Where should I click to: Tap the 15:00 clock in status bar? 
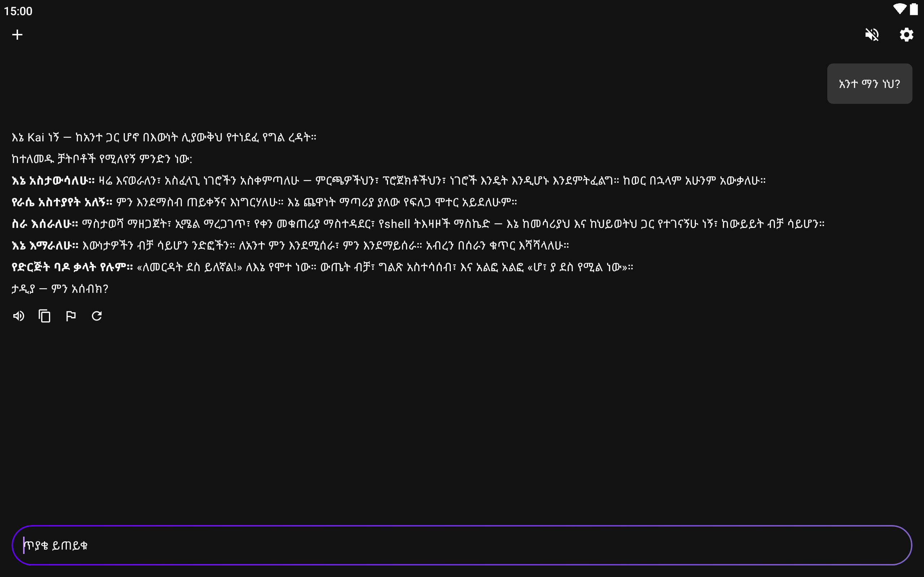[18, 11]
